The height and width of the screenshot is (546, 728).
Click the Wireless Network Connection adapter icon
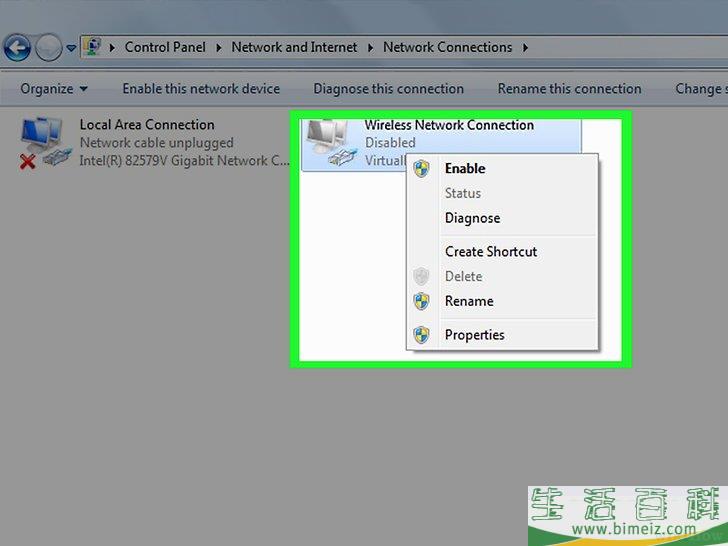[x=330, y=142]
